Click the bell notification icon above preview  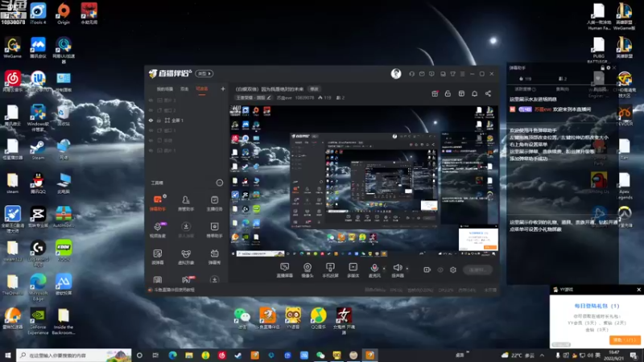(474, 93)
